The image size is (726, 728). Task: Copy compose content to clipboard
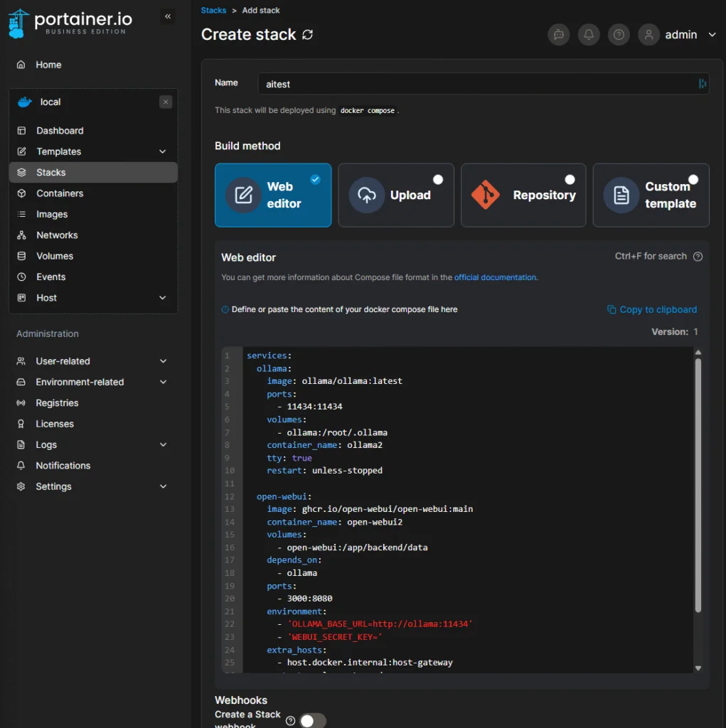point(652,309)
